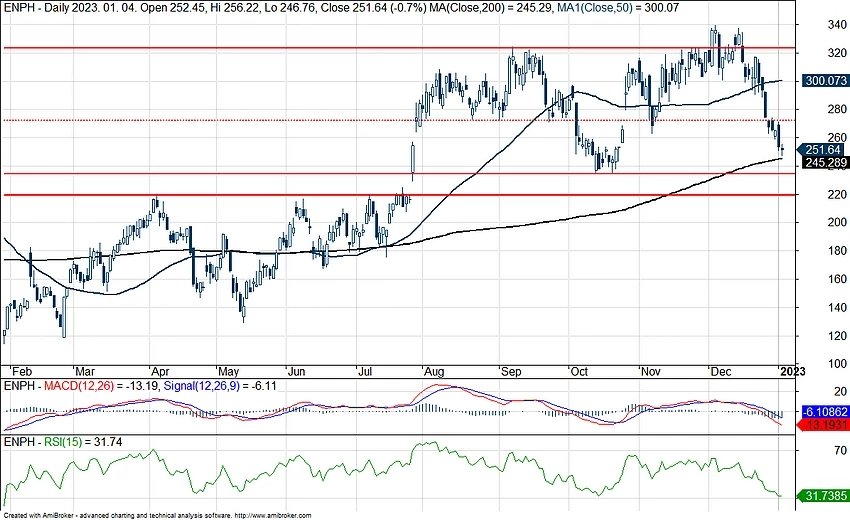Click the 251.64 last close price label
This screenshot has height=520, width=850.
tap(822, 150)
